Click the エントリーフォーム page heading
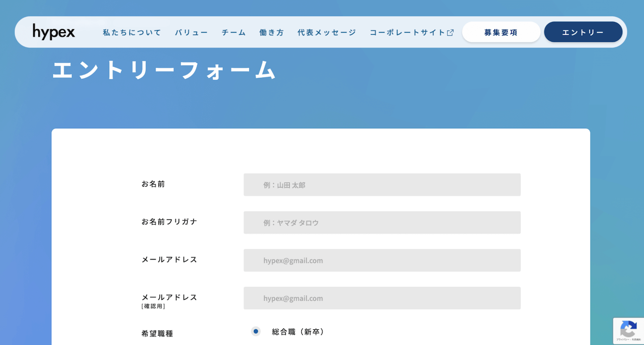 click(x=163, y=70)
